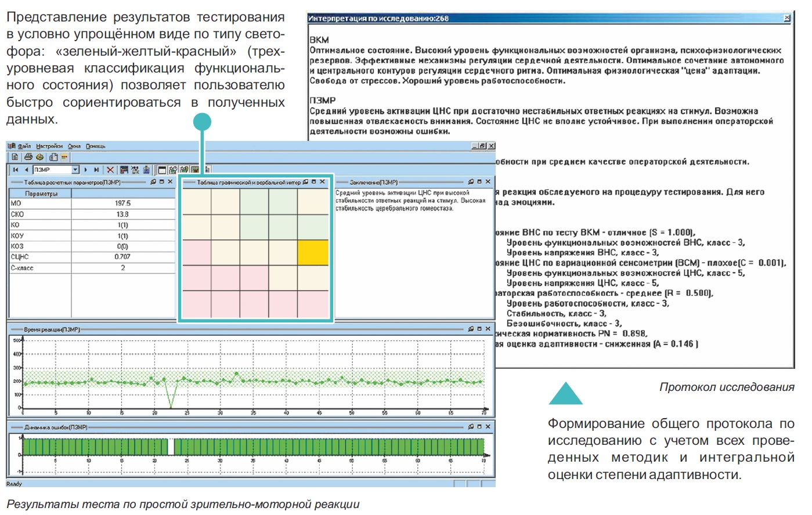The height and width of the screenshot is (515, 812).
Task: Select the С-класс parameter row label
Action: [x=22, y=268]
